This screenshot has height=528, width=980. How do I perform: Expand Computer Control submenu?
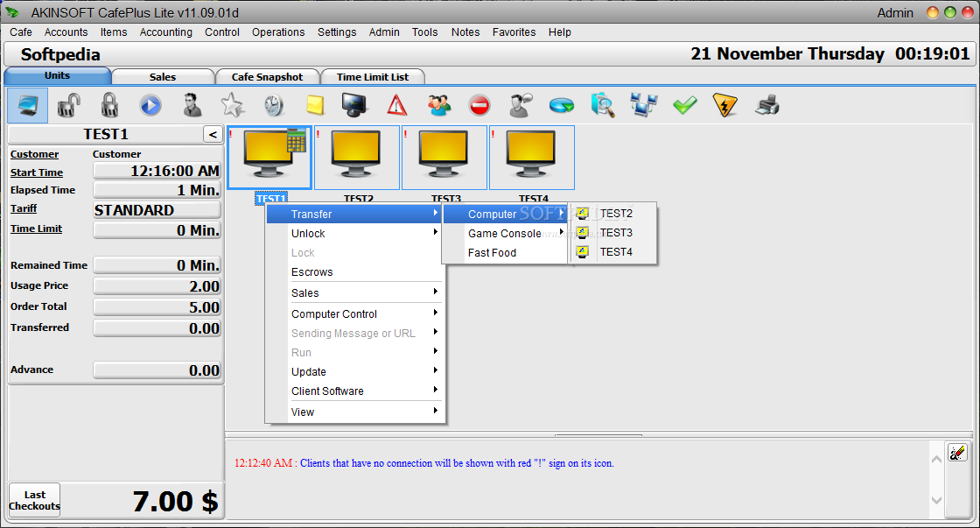tap(355, 314)
